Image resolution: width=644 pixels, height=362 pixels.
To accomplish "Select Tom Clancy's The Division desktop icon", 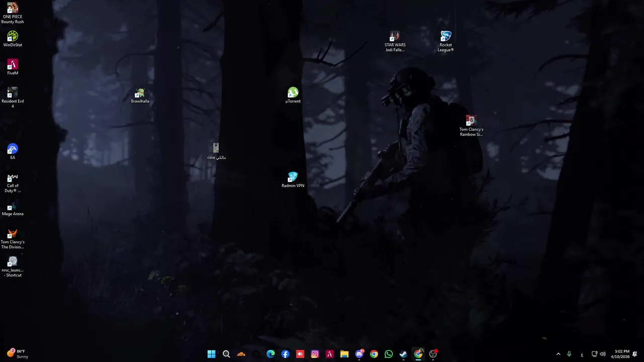I will pyautogui.click(x=13, y=239).
